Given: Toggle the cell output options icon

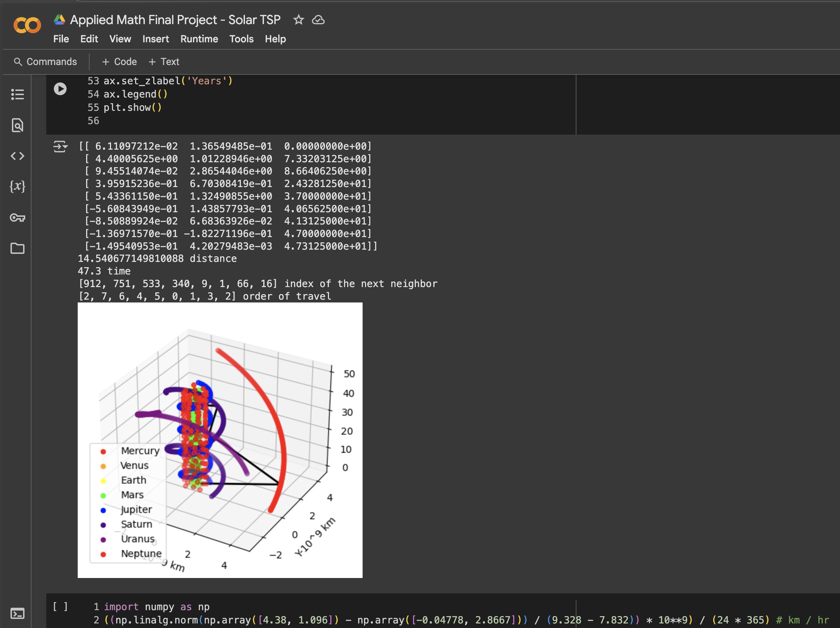Looking at the screenshot, I should click(x=60, y=146).
